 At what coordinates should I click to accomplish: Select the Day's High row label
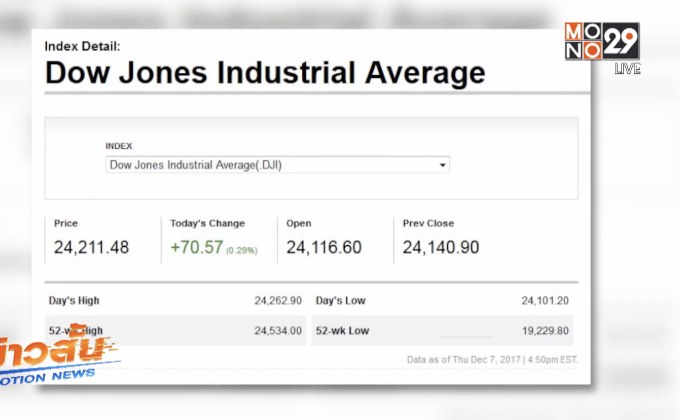click(x=74, y=300)
